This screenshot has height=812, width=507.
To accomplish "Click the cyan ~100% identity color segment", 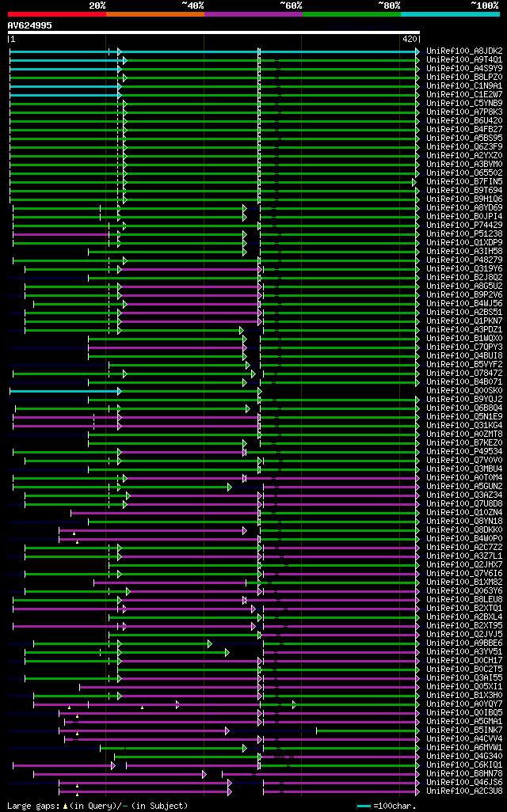I will pyautogui.click(x=450, y=14).
